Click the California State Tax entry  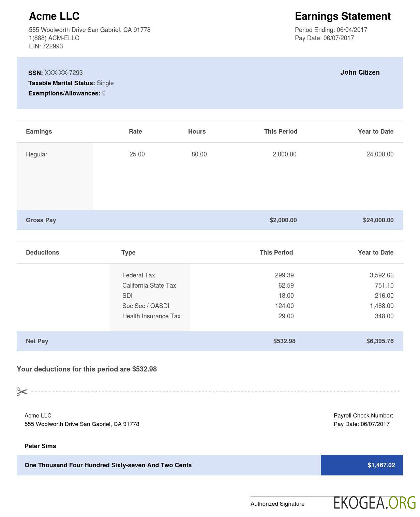pyautogui.click(x=149, y=286)
